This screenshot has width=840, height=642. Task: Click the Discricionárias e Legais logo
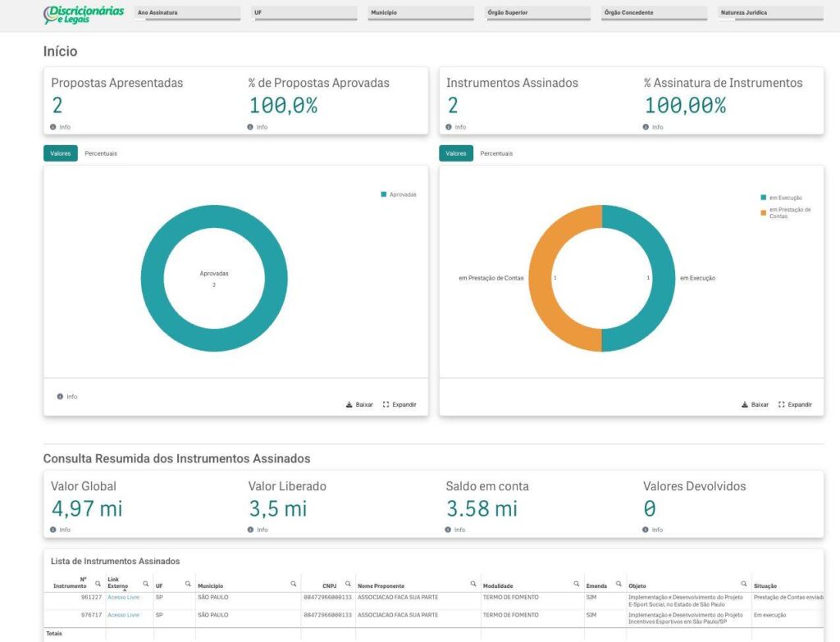(x=84, y=14)
